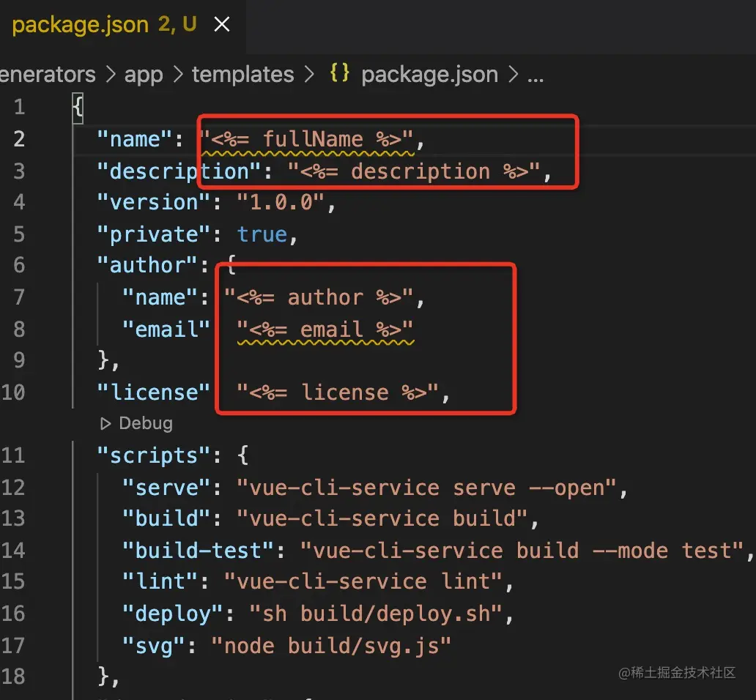The width and height of the screenshot is (756, 700).
Task: Click the email template placeholder string
Action: 325,329
